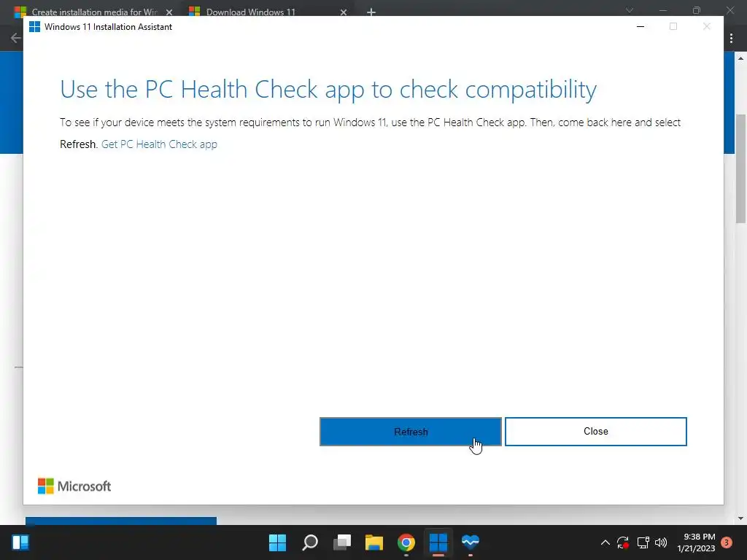Open the Widgets panel from the taskbar corner
Image resolution: width=747 pixels, height=560 pixels.
[20, 542]
